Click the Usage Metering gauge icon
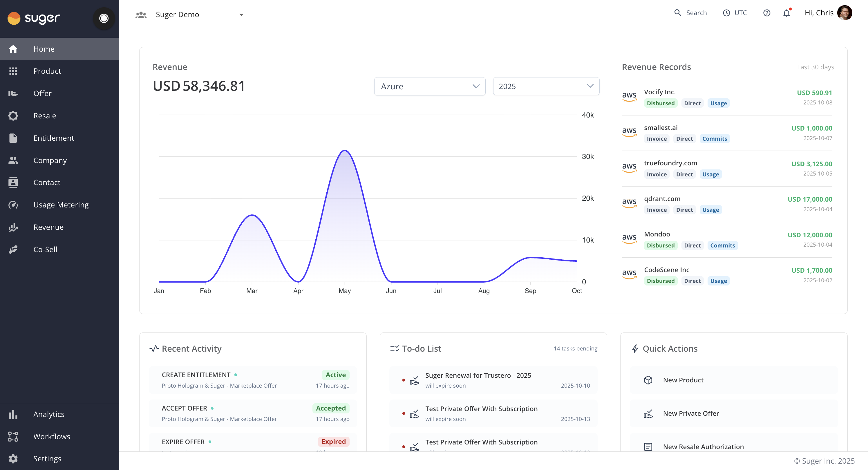Image resolution: width=868 pixels, height=470 pixels. [13, 205]
